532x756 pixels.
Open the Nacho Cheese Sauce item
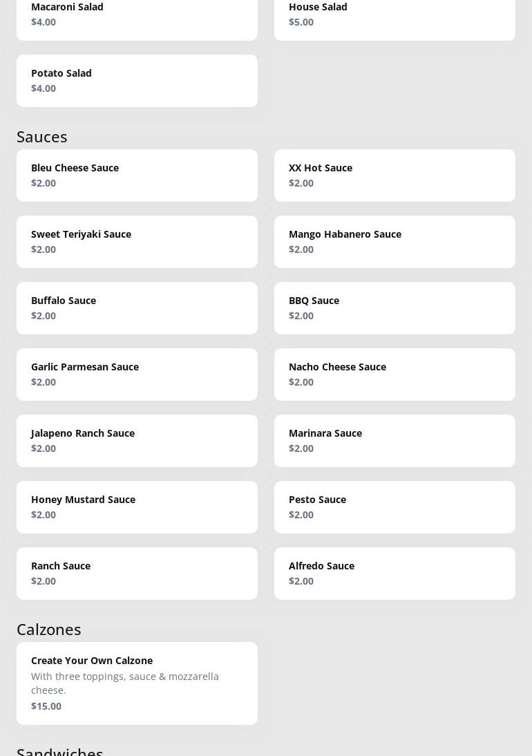pos(395,375)
